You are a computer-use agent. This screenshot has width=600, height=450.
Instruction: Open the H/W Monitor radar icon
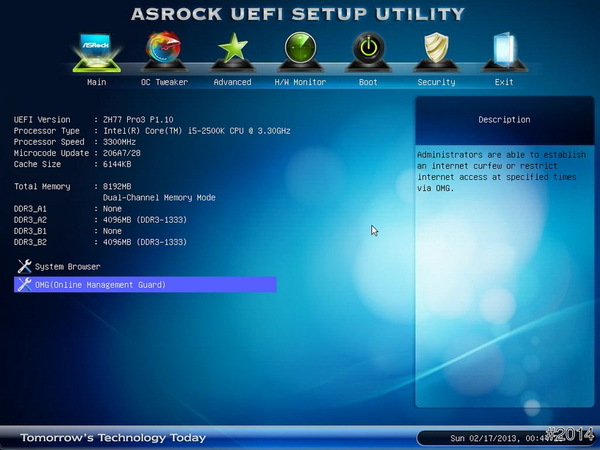pyautogui.click(x=300, y=52)
